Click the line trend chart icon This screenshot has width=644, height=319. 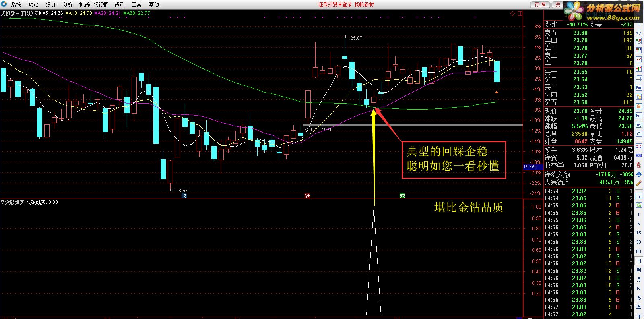coord(639,60)
